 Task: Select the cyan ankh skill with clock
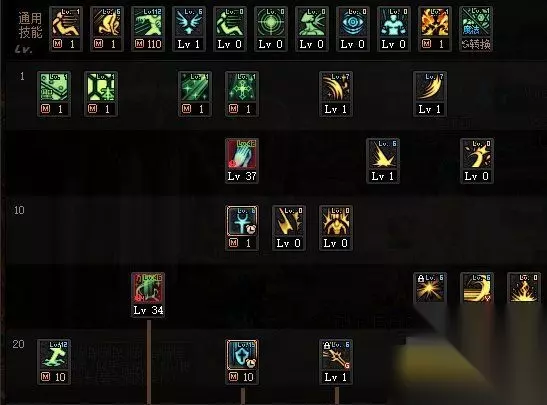tap(242, 228)
